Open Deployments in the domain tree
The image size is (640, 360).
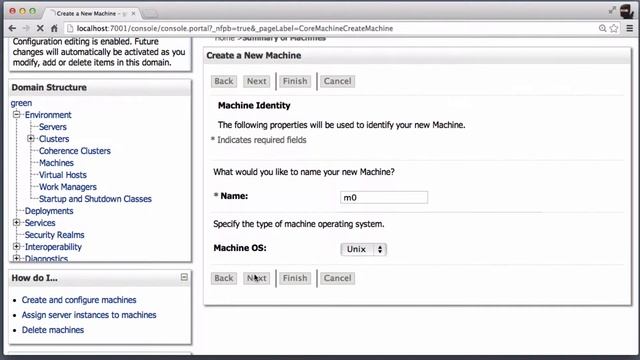point(49,211)
